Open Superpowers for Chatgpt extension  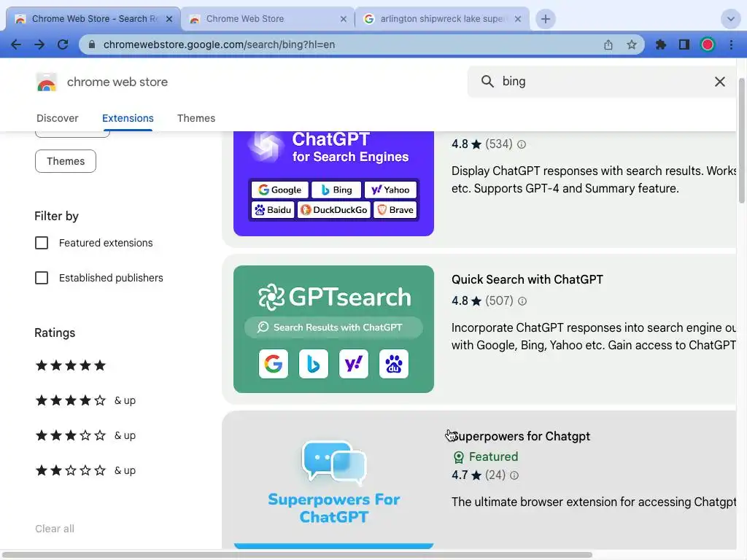tap(520, 436)
